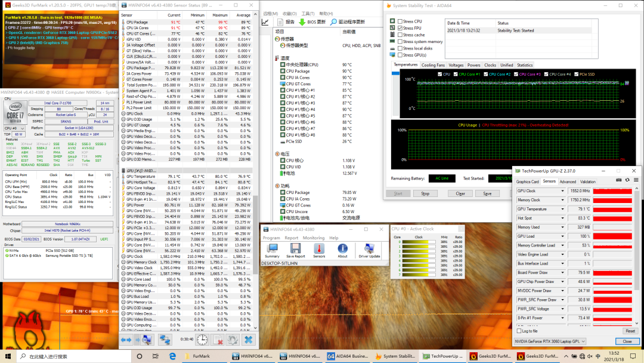Image resolution: width=644 pixels, height=363 pixels.
Task: Switch to the Cooling Fans tab
Action: point(433,65)
